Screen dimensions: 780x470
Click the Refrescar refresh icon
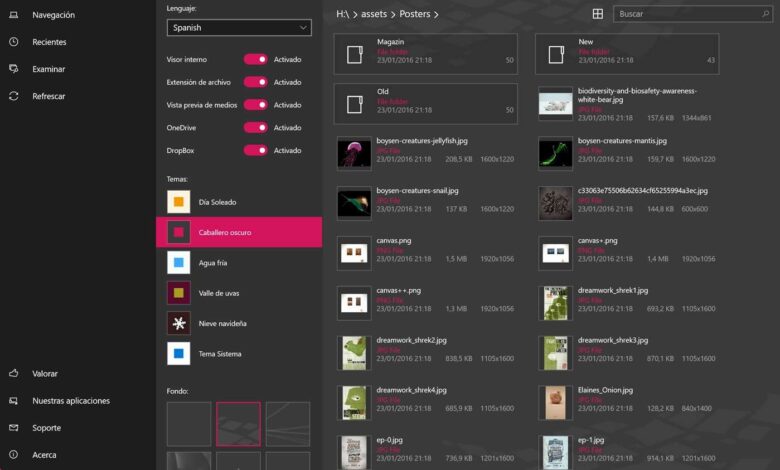tap(14, 96)
